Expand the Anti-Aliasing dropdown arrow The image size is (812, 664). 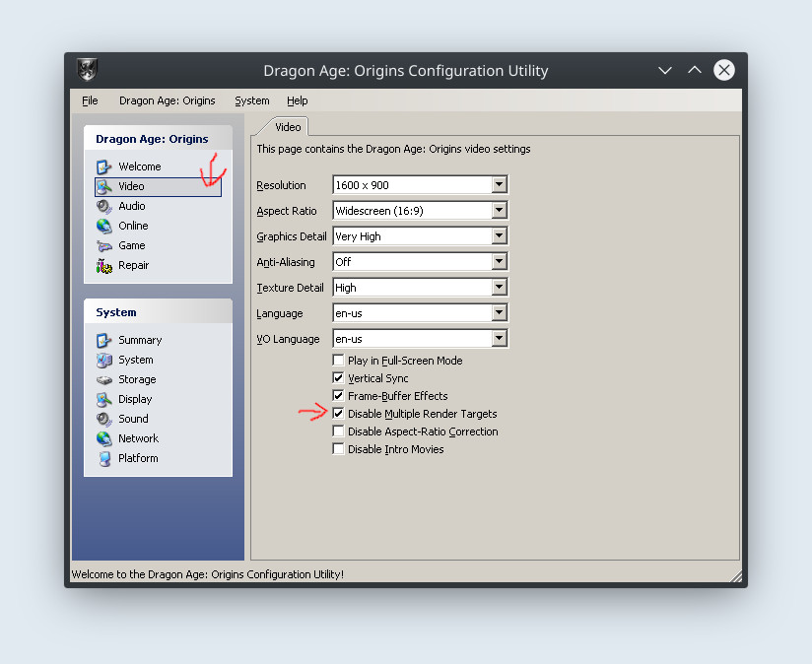pyautogui.click(x=499, y=261)
